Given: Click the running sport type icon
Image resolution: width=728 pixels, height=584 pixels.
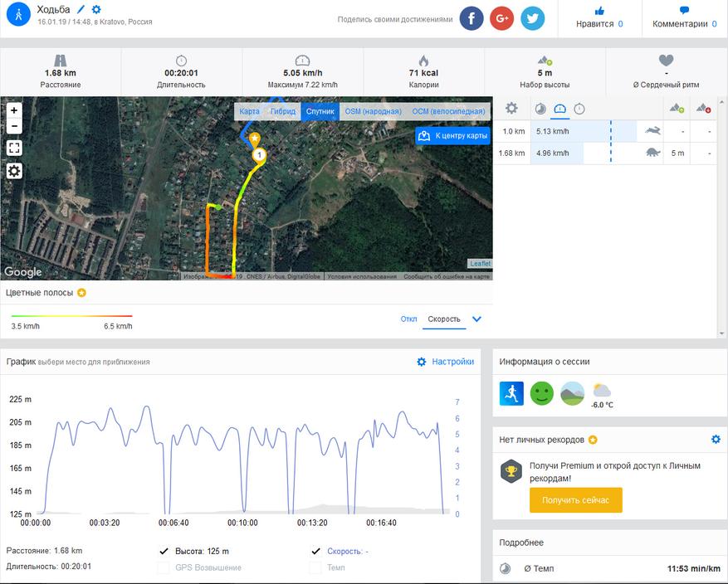Looking at the screenshot, I should pos(511,393).
